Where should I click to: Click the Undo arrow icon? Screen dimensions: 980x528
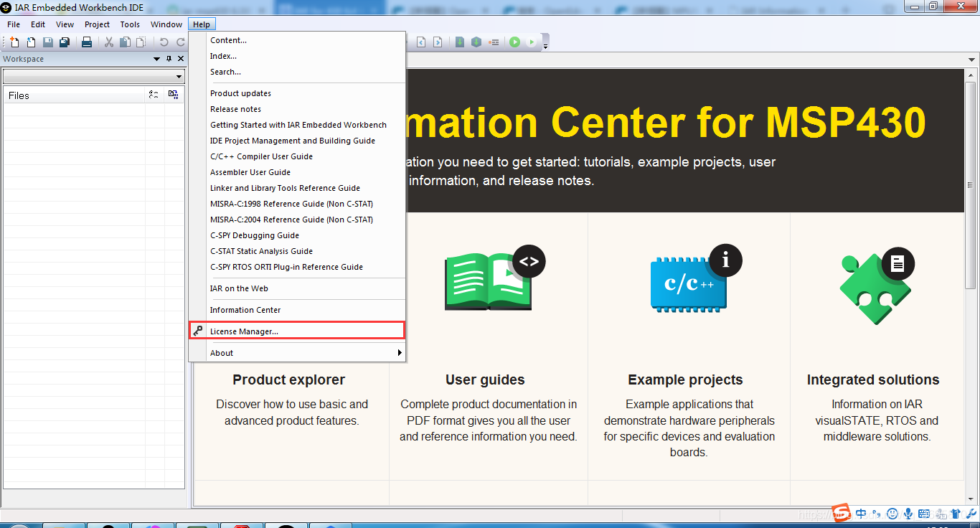[164, 42]
